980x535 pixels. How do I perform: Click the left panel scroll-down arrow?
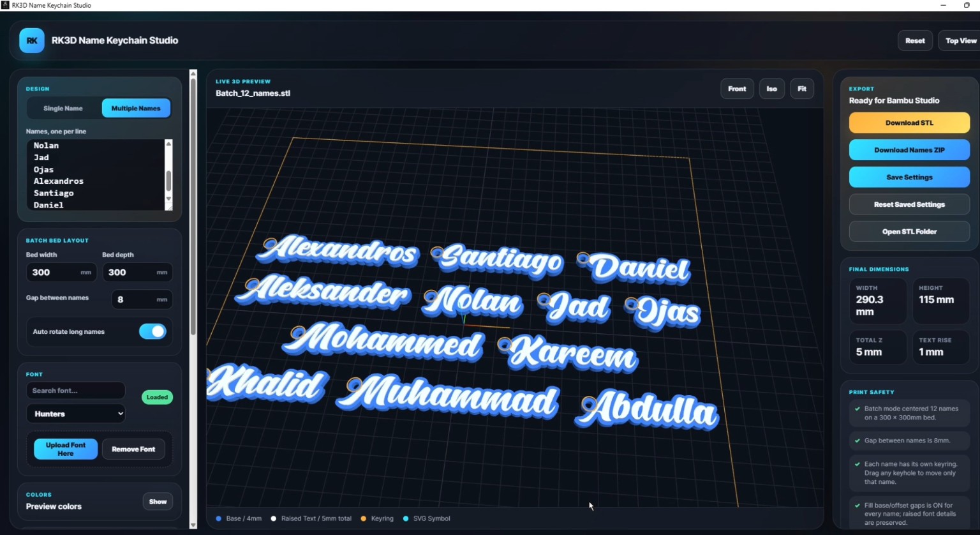(193, 525)
